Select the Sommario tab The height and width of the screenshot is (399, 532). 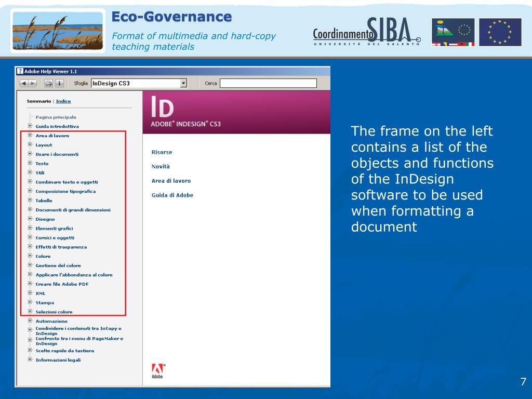coord(38,101)
